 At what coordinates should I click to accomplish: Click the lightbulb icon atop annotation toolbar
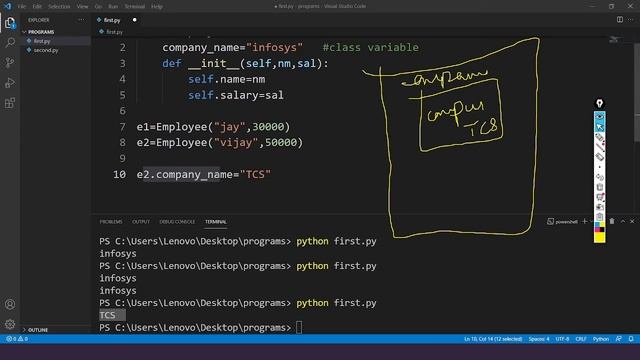click(600, 103)
